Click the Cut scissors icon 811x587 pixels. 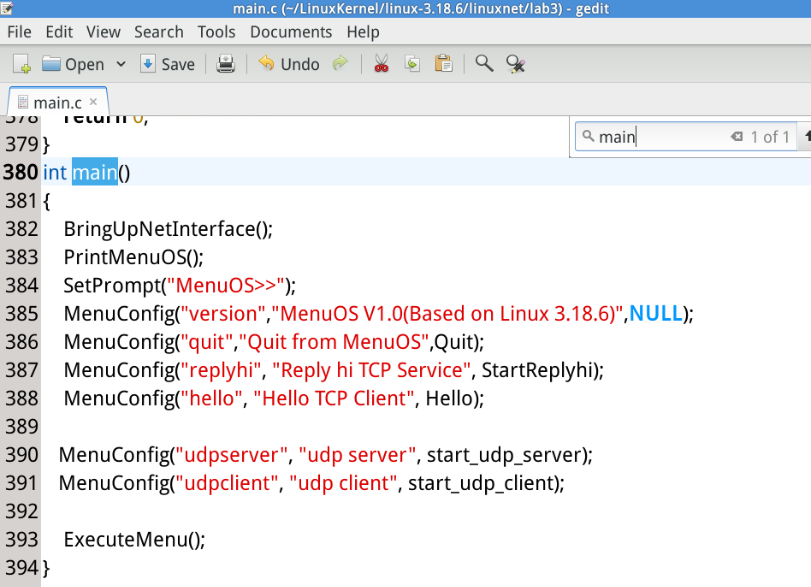pos(381,64)
